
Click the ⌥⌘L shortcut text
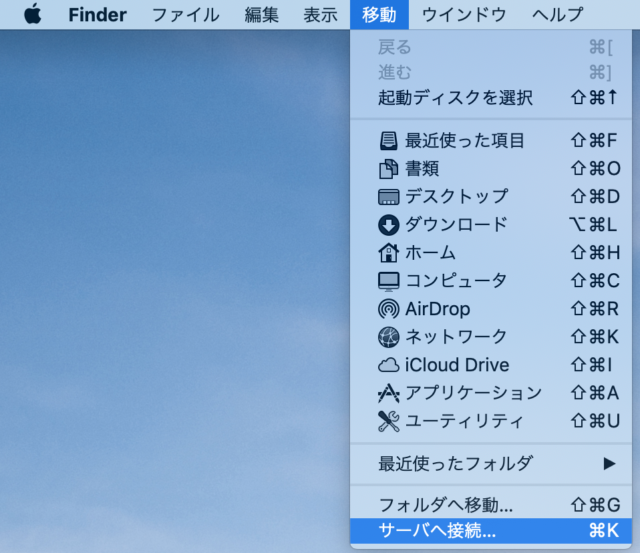tap(593, 224)
